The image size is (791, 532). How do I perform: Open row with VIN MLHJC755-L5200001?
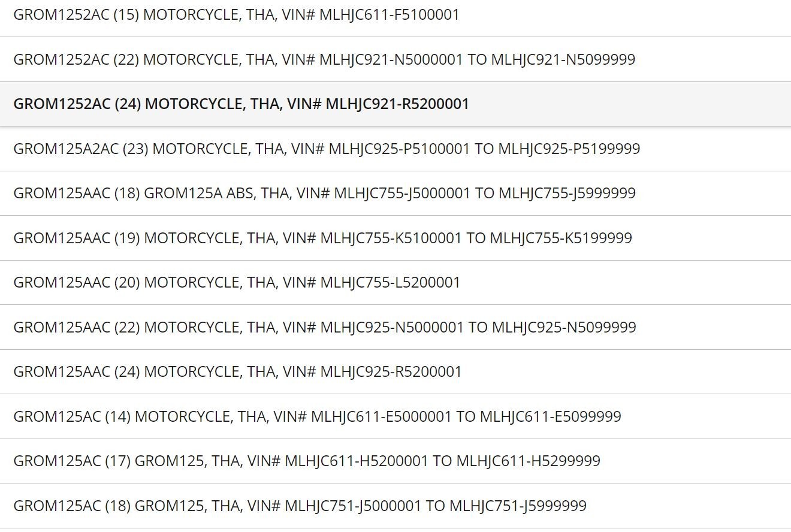click(x=395, y=282)
